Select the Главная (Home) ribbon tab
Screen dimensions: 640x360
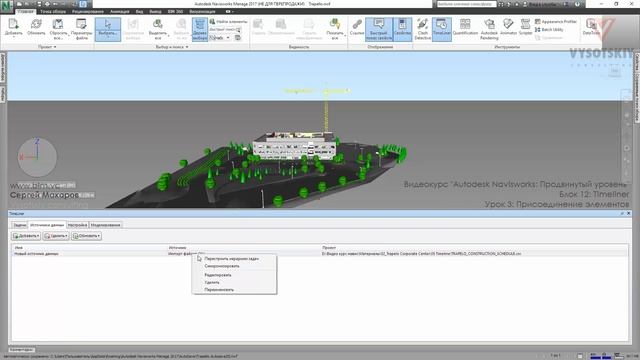coord(25,11)
